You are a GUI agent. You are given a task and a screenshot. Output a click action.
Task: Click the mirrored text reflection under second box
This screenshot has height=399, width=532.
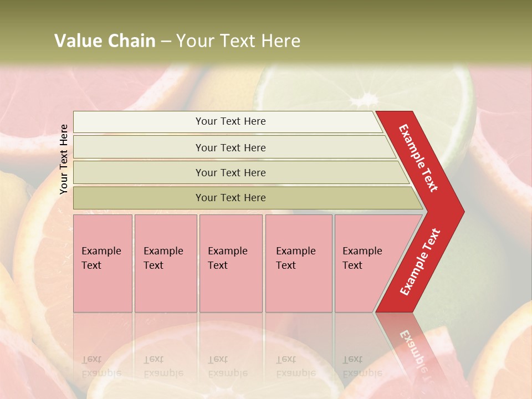point(163,366)
